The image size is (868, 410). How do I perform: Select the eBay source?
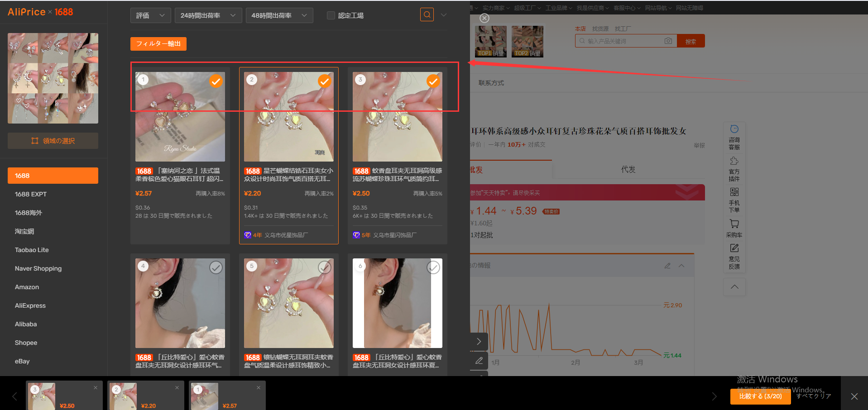(x=22, y=361)
